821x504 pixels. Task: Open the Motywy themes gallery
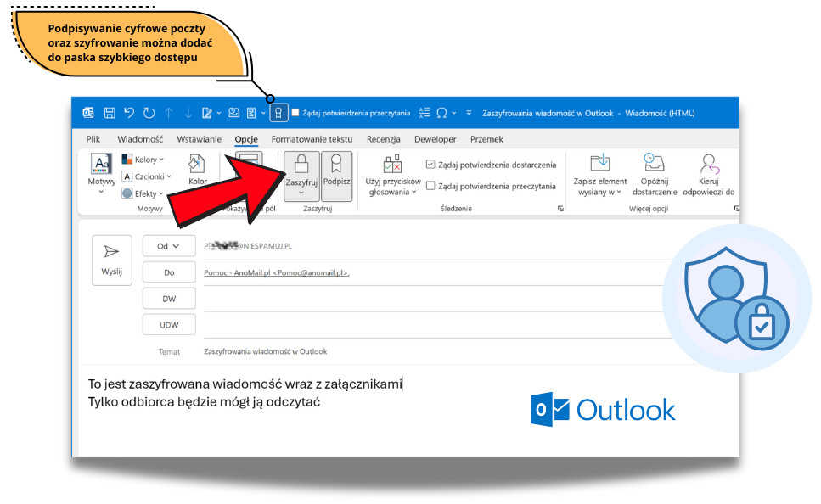pyautogui.click(x=102, y=174)
